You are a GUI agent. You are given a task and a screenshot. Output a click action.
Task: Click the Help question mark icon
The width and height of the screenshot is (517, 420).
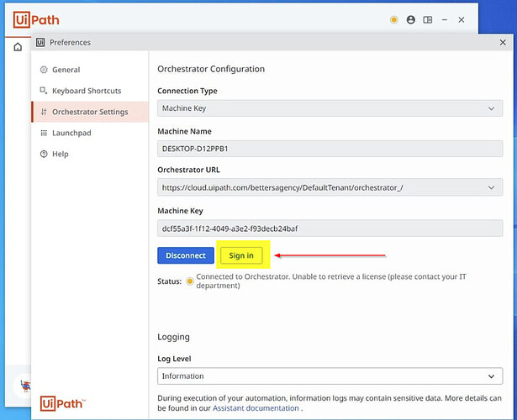[44, 154]
